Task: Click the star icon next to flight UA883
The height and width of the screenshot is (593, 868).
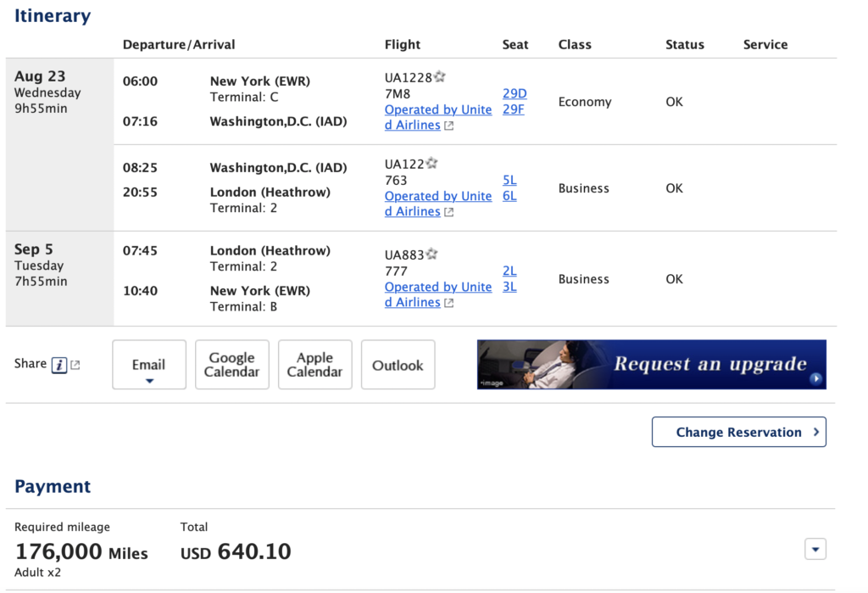Action: [x=433, y=253]
